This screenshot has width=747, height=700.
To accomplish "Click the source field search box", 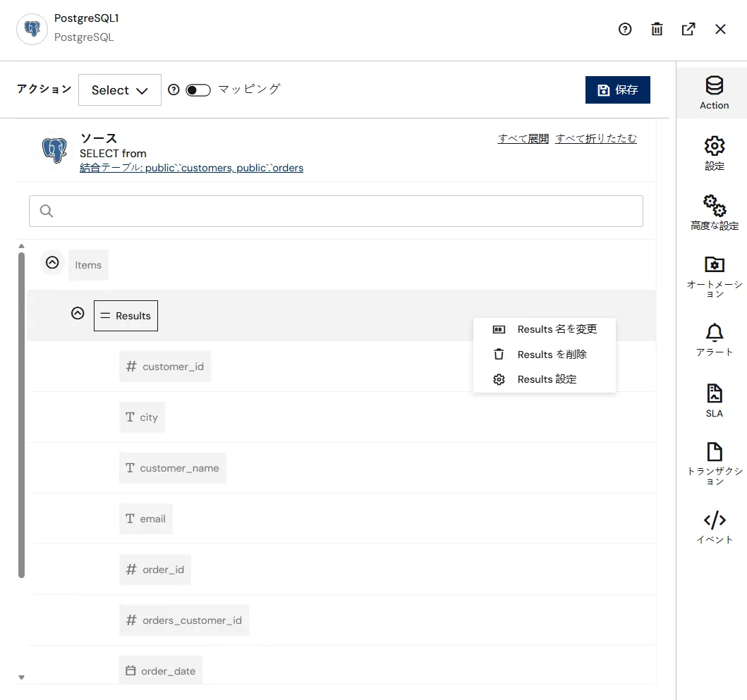I will tap(336, 211).
